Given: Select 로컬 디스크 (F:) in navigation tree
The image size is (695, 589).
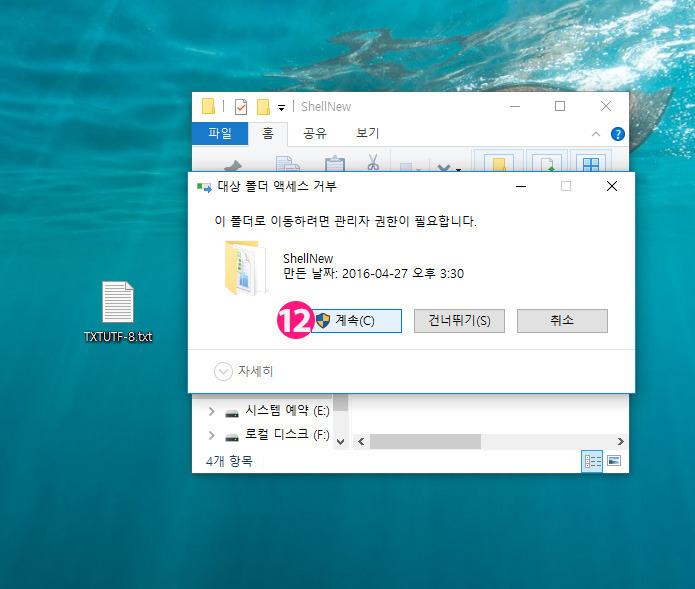Looking at the screenshot, I should tap(277, 434).
